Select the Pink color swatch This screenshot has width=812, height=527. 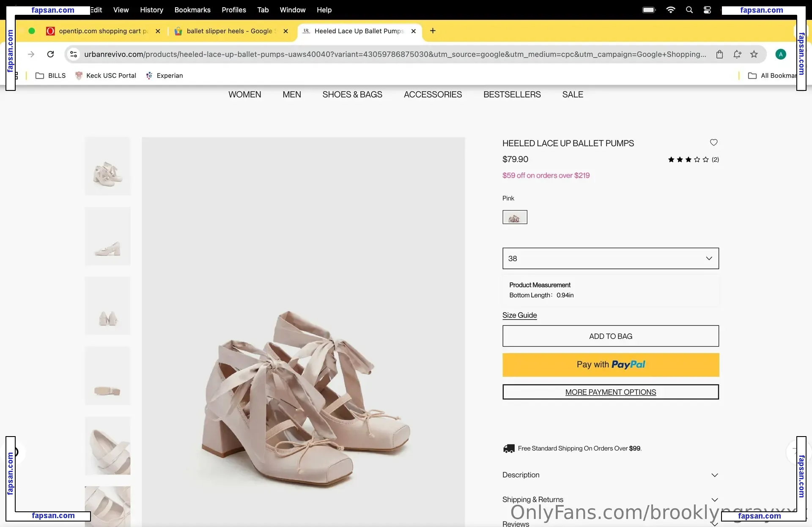tap(515, 217)
